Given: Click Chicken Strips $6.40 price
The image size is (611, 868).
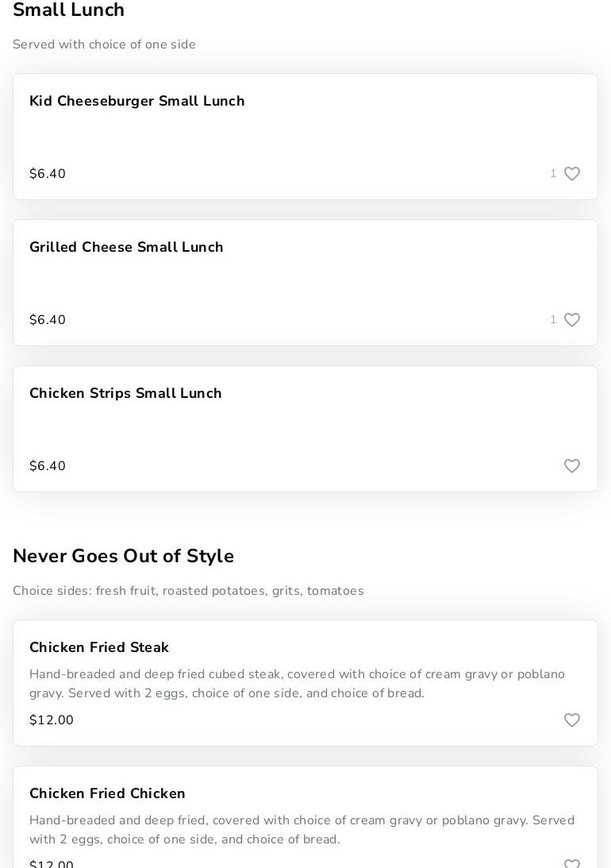Looking at the screenshot, I should (48, 466).
